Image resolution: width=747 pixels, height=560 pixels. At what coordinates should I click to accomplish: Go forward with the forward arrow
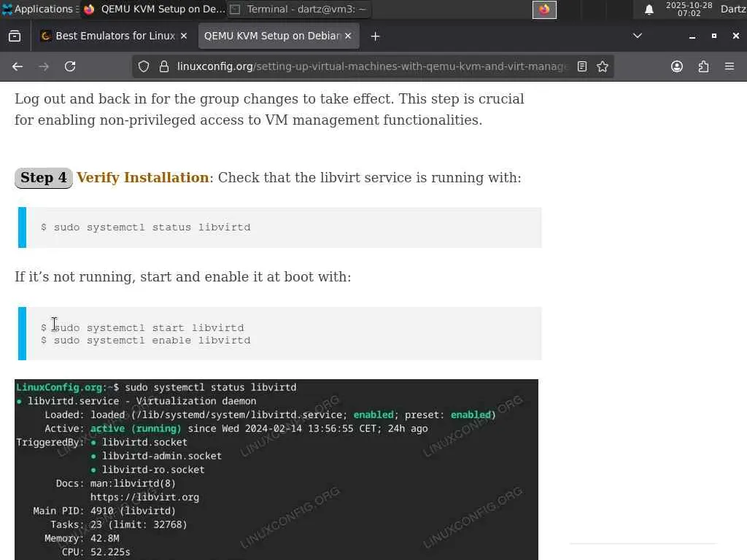tap(44, 66)
